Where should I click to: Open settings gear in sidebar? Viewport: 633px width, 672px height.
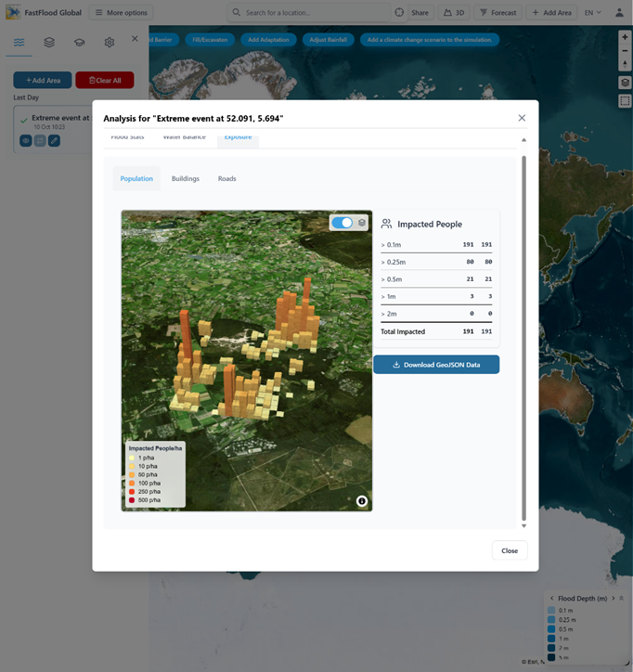coord(110,43)
